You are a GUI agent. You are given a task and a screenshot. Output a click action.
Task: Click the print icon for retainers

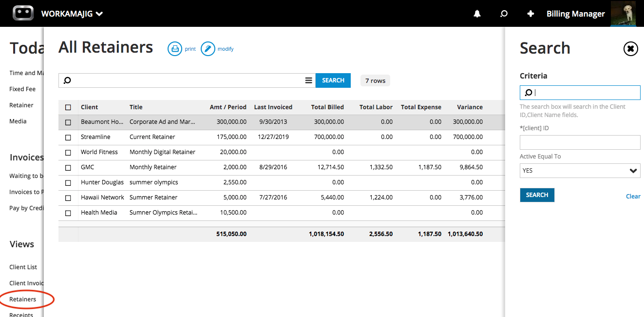[174, 49]
